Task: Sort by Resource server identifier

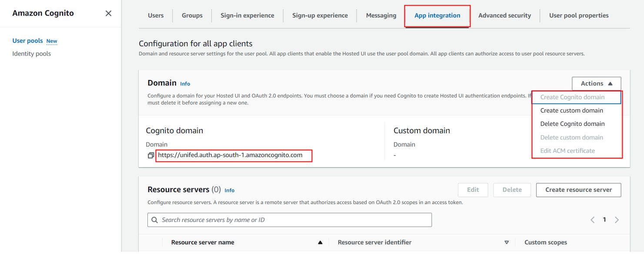Action: tap(507, 243)
